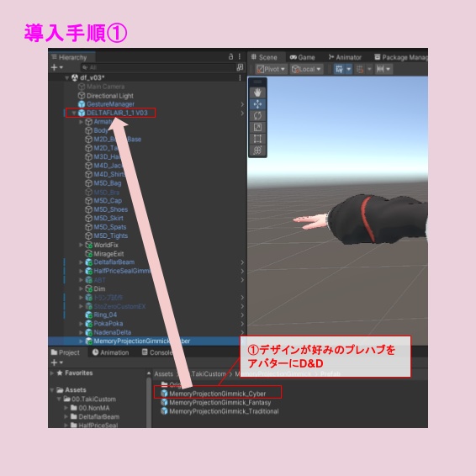The image size is (476, 476).
Task: Click the MemoryProjectionGimmick_Cyber prefab icon
Action: pyautogui.click(x=164, y=394)
